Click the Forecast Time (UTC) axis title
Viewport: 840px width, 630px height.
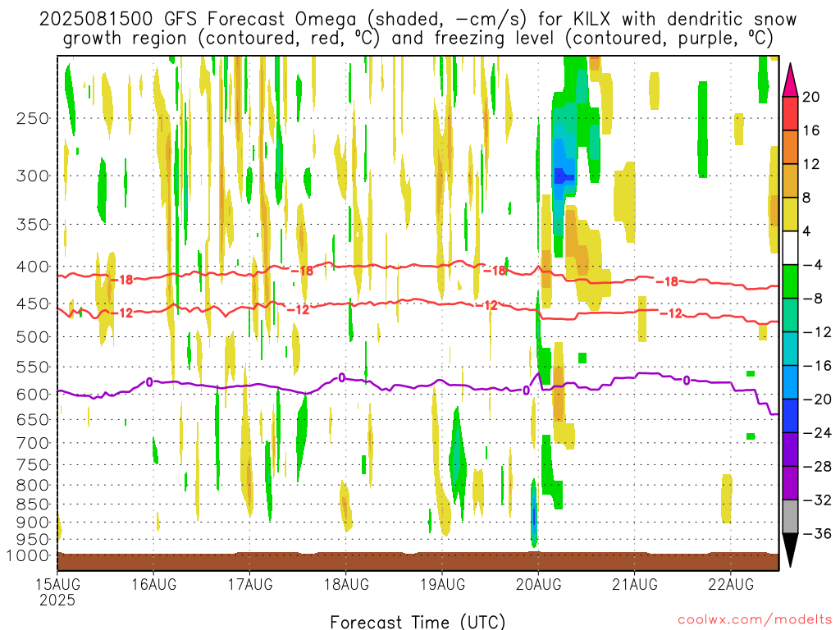[418, 622]
